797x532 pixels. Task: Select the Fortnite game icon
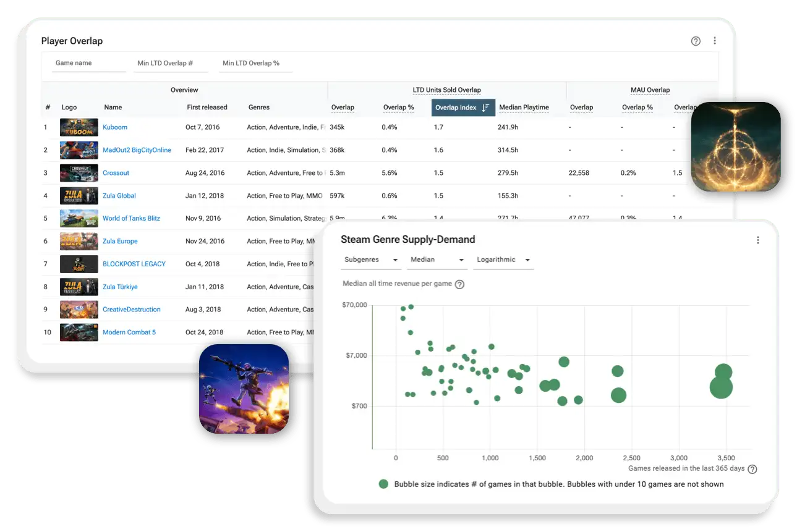coord(244,388)
